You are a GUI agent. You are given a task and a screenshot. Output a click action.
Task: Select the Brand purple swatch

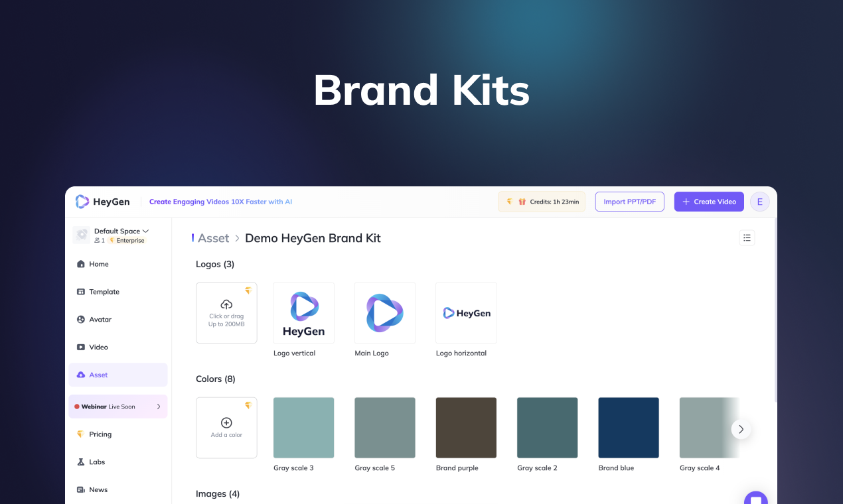click(x=466, y=428)
